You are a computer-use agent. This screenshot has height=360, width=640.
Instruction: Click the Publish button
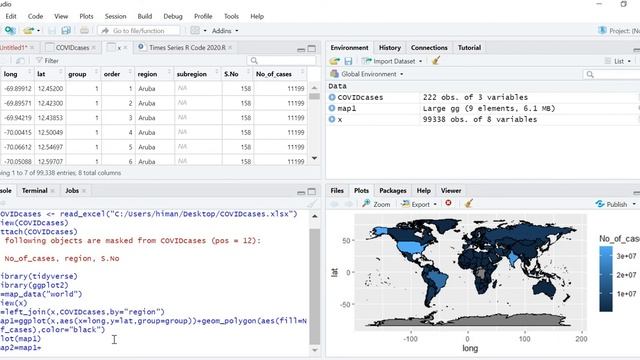coord(611,204)
